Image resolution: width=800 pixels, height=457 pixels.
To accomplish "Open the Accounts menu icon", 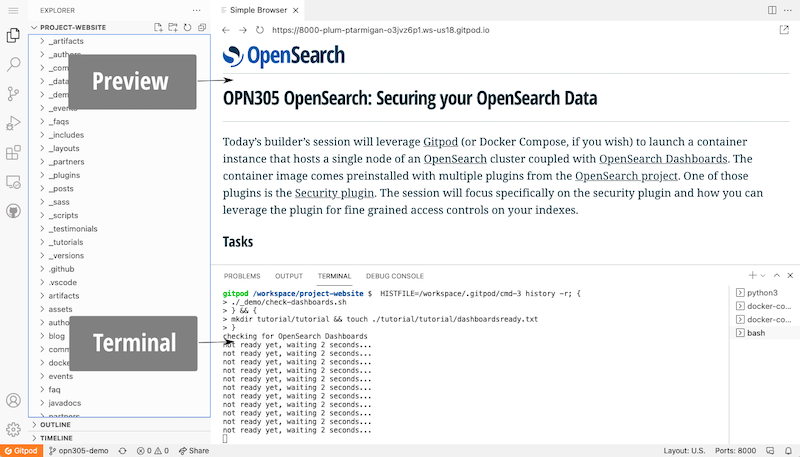I will (x=13, y=400).
